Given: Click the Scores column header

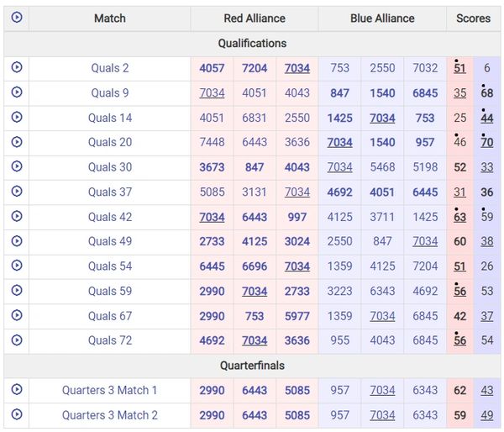Looking at the screenshot, I should [x=473, y=18].
